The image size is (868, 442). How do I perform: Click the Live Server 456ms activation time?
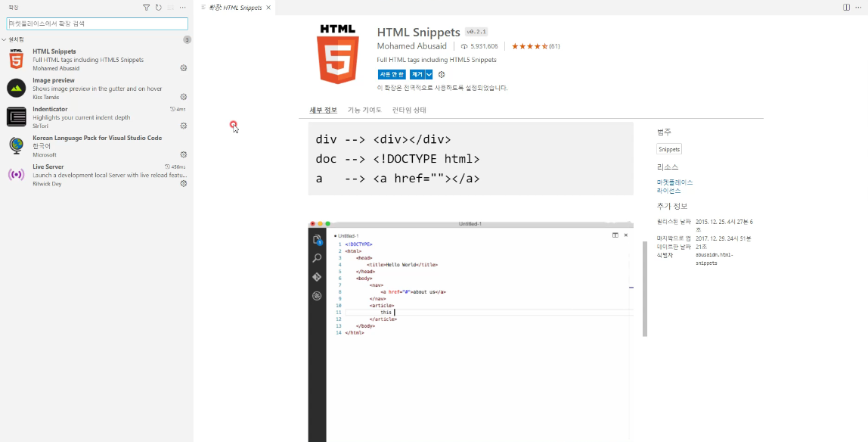[176, 167]
